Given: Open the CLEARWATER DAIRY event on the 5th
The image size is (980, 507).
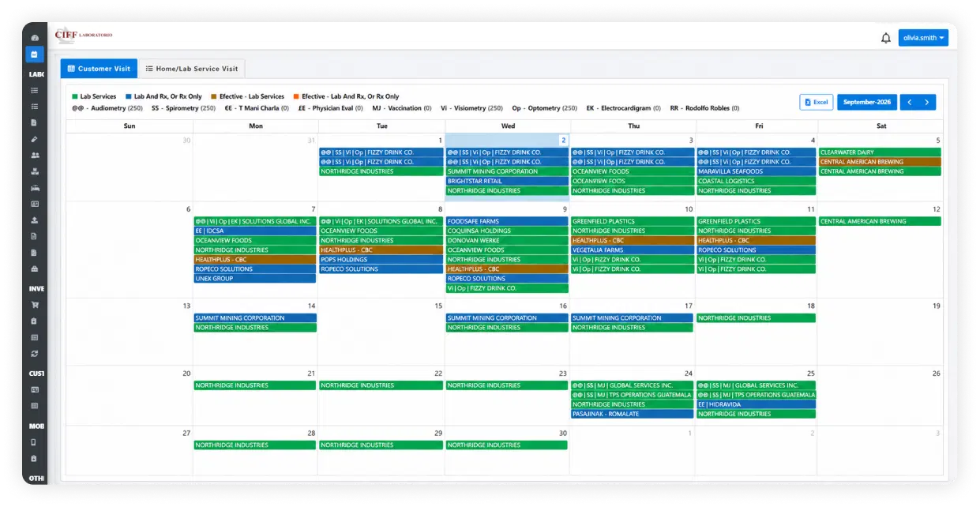Looking at the screenshot, I should (x=880, y=152).
